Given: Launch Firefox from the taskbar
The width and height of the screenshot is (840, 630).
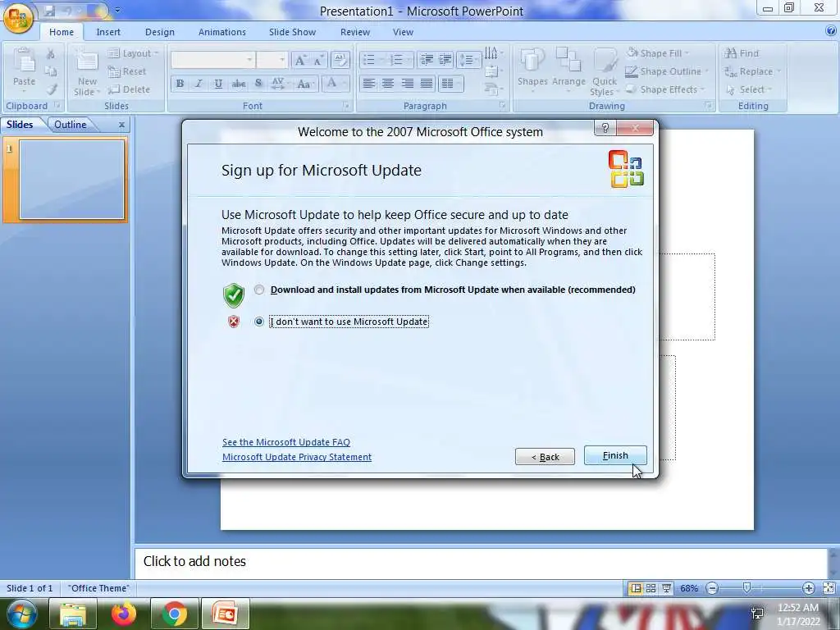Looking at the screenshot, I should 124,614.
